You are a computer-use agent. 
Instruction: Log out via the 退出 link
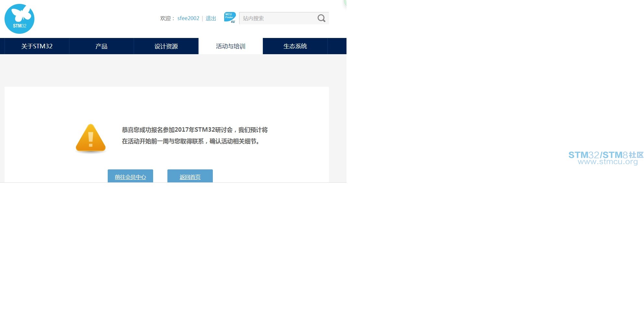click(211, 18)
